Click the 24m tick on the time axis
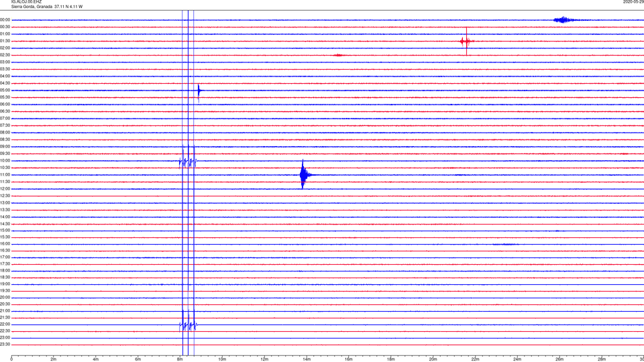 click(517, 359)
